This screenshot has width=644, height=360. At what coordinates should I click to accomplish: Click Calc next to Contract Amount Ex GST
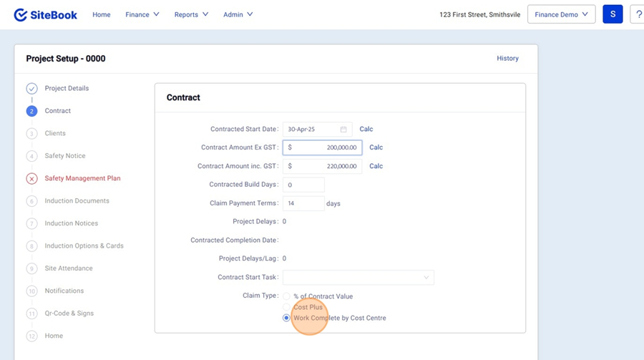click(x=376, y=147)
